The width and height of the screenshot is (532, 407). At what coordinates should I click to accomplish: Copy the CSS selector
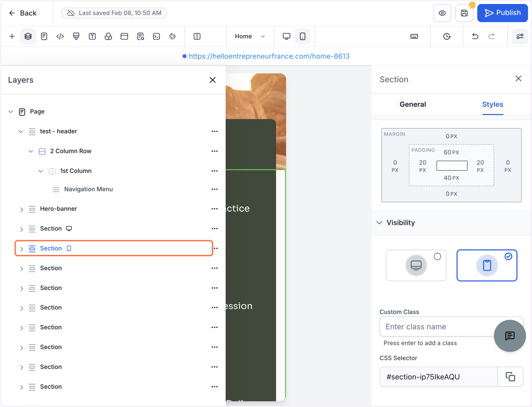pyautogui.click(x=510, y=377)
